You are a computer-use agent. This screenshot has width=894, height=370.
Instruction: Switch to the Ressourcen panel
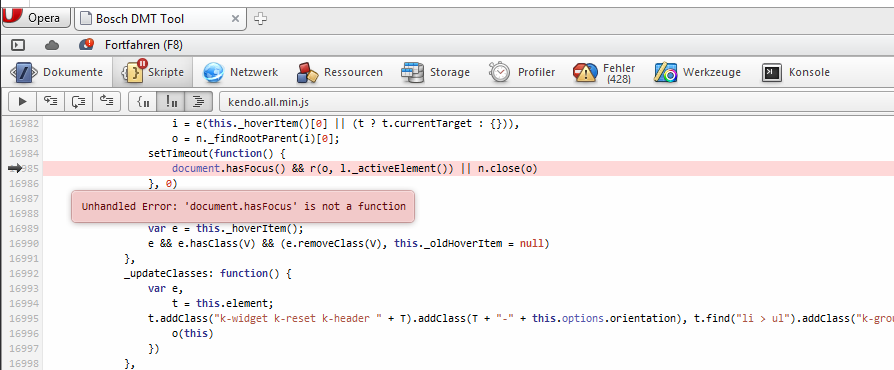click(340, 72)
